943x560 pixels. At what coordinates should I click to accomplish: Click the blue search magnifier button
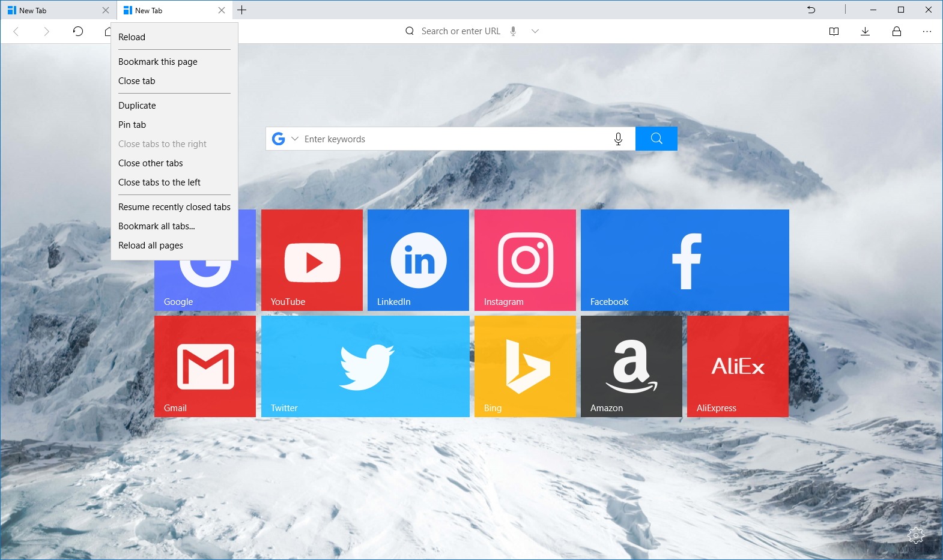click(x=656, y=139)
